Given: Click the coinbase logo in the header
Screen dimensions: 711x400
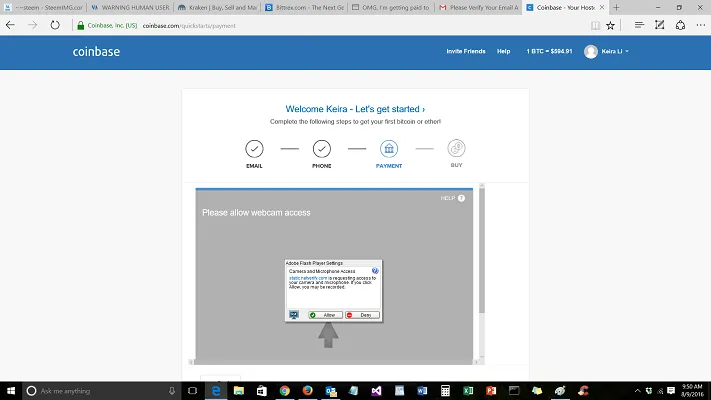Looking at the screenshot, I should pyautogui.click(x=96, y=52).
